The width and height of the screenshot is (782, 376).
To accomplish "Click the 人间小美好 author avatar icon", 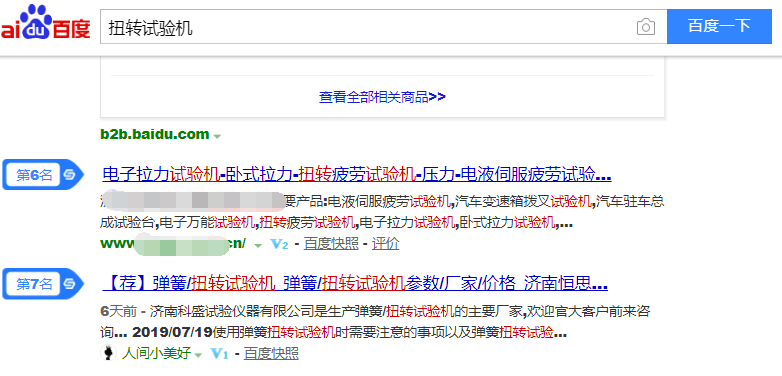I will (x=108, y=354).
